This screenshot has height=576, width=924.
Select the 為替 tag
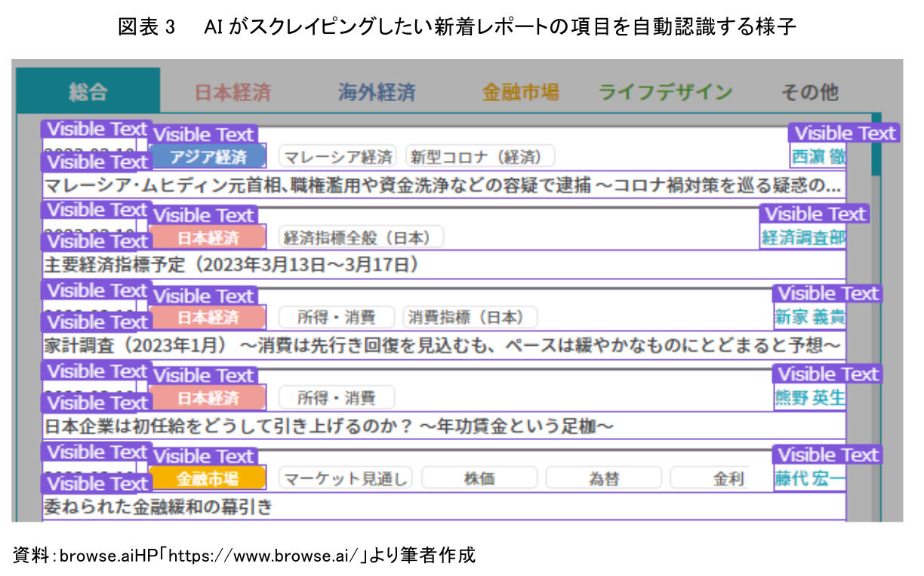point(603,478)
